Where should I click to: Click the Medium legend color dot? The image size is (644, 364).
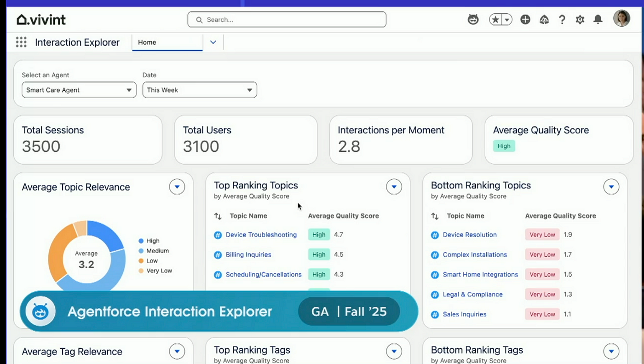click(141, 251)
